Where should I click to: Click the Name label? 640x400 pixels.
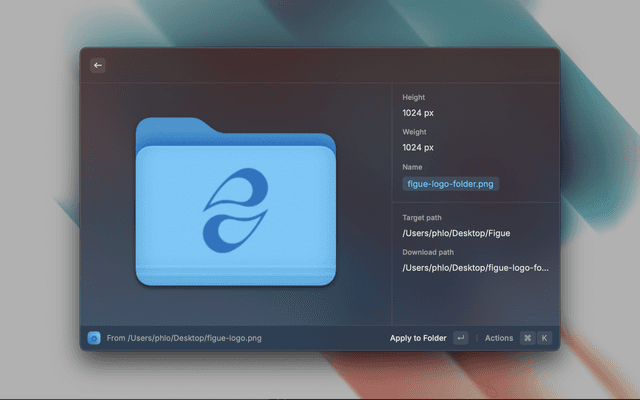(412, 167)
